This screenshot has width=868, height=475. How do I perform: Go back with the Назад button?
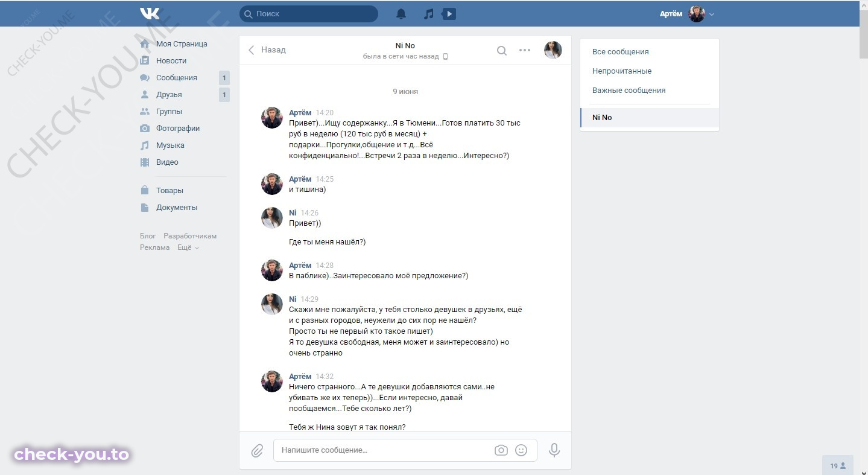point(267,50)
